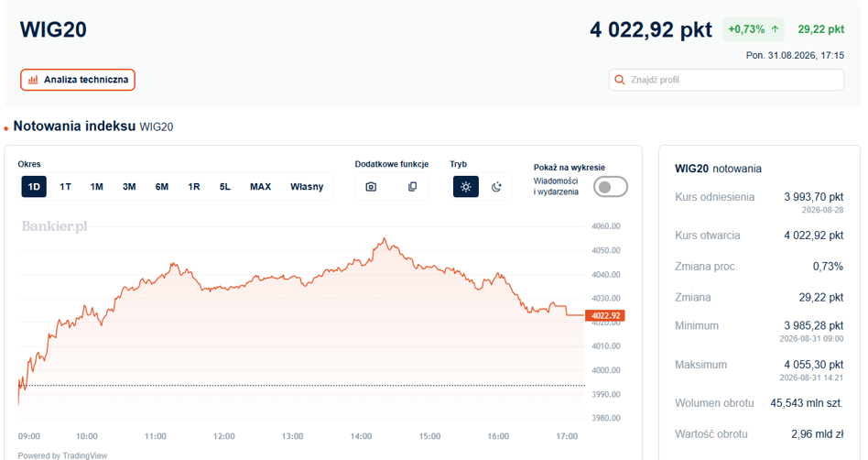Click the copy chart icon

pyautogui.click(x=412, y=187)
